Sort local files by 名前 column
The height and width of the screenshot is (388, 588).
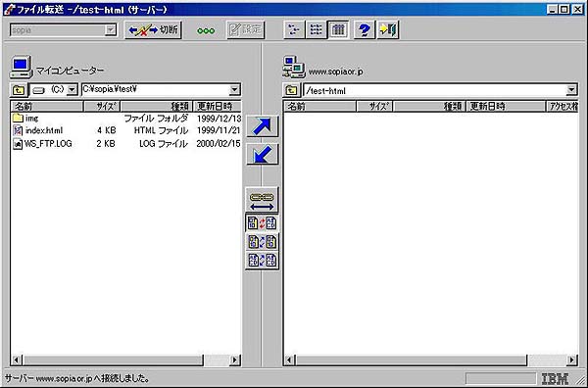pos(47,107)
